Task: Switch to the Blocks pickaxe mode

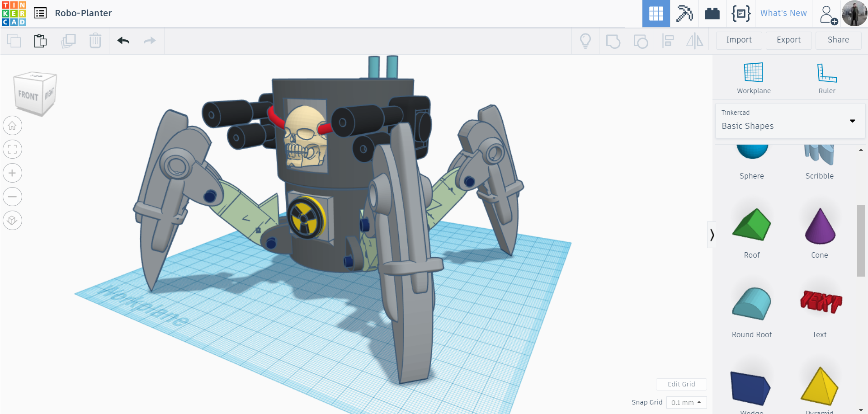Action: click(x=684, y=14)
